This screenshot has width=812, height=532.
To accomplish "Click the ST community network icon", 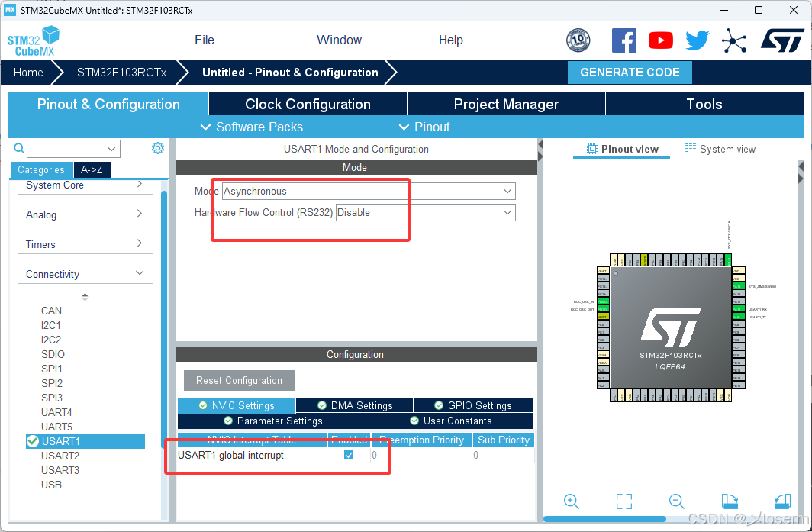I will pyautogui.click(x=734, y=40).
